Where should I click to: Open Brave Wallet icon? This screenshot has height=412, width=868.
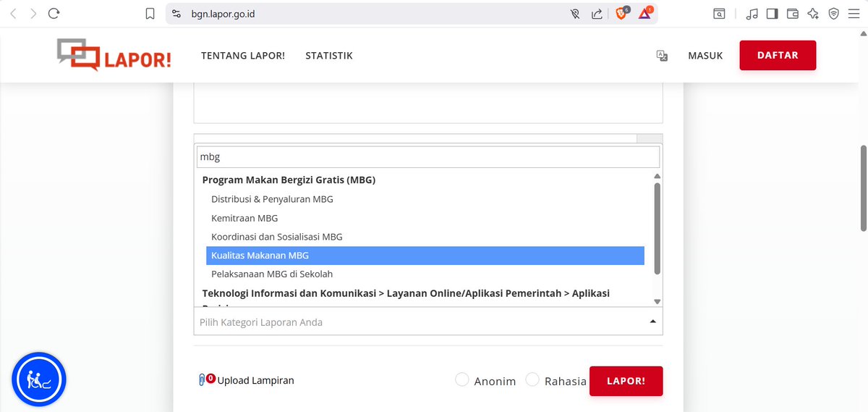click(x=792, y=13)
